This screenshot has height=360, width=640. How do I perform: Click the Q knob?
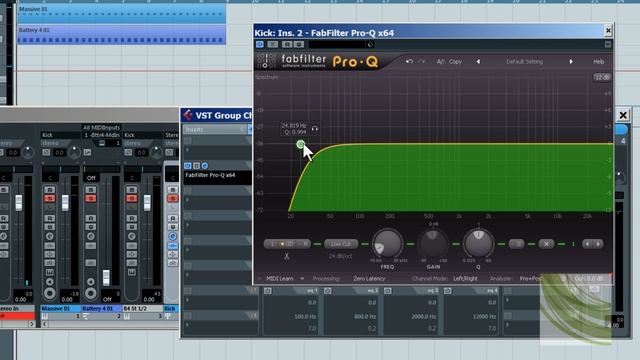coord(478,243)
